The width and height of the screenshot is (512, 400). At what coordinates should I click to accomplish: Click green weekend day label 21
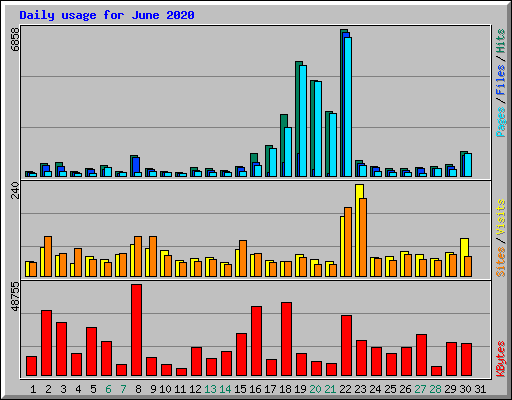click(330, 389)
